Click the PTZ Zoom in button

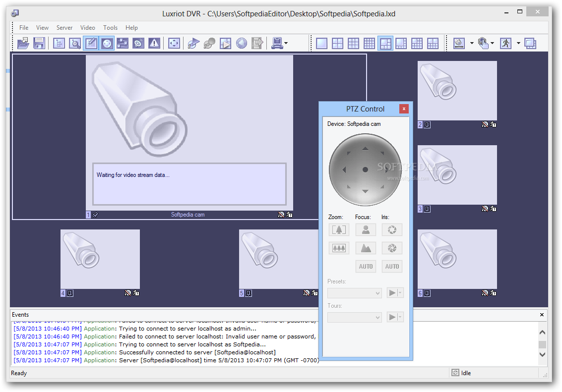(x=339, y=230)
